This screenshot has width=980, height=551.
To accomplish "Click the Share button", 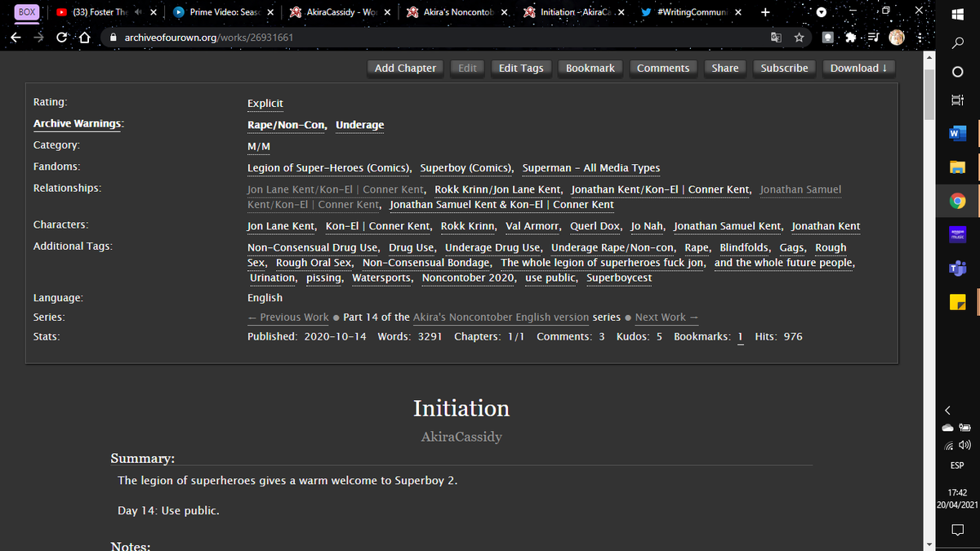I will pyautogui.click(x=724, y=68).
